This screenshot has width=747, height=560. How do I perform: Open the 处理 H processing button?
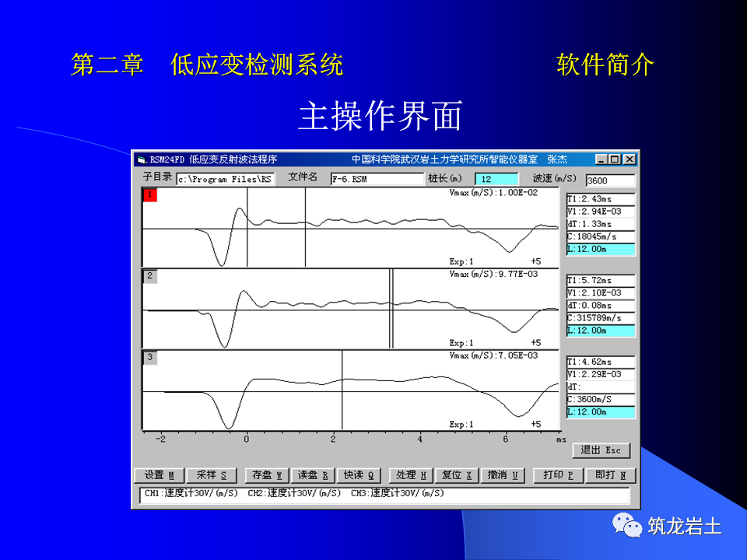point(411,474)
